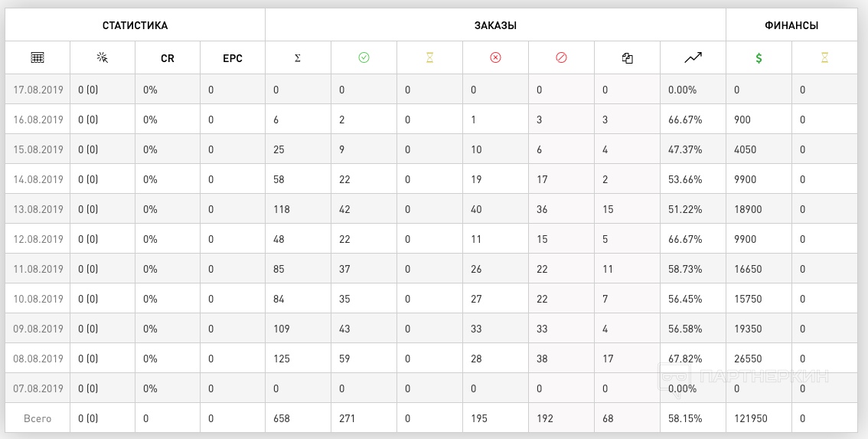The width and height of the screenshot is (868, 439).
Task: Click the red prohibited trash orders icon
Action: (x=561, y=57)
